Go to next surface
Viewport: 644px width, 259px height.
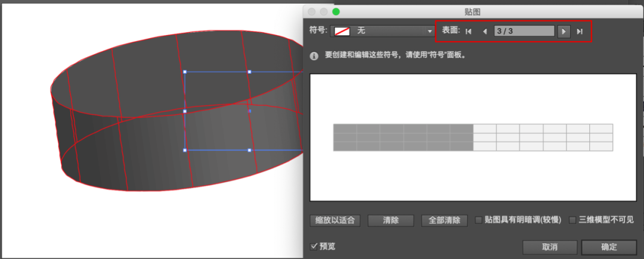coord(564,31)
